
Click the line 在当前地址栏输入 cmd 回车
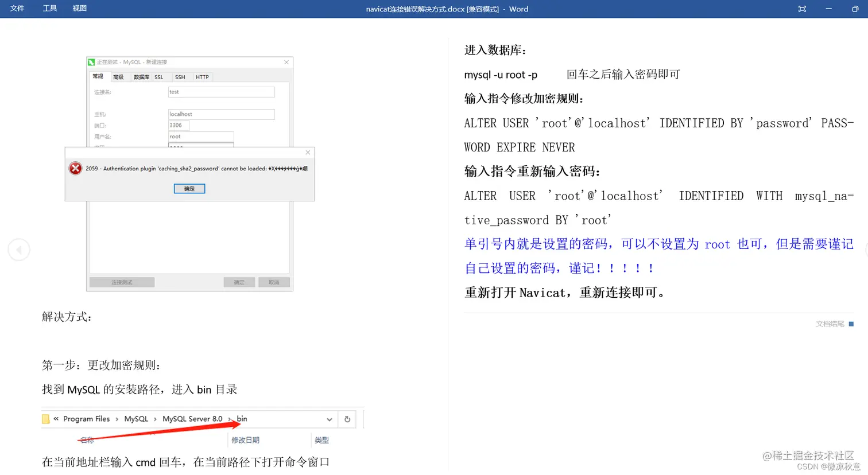[186, 462]
